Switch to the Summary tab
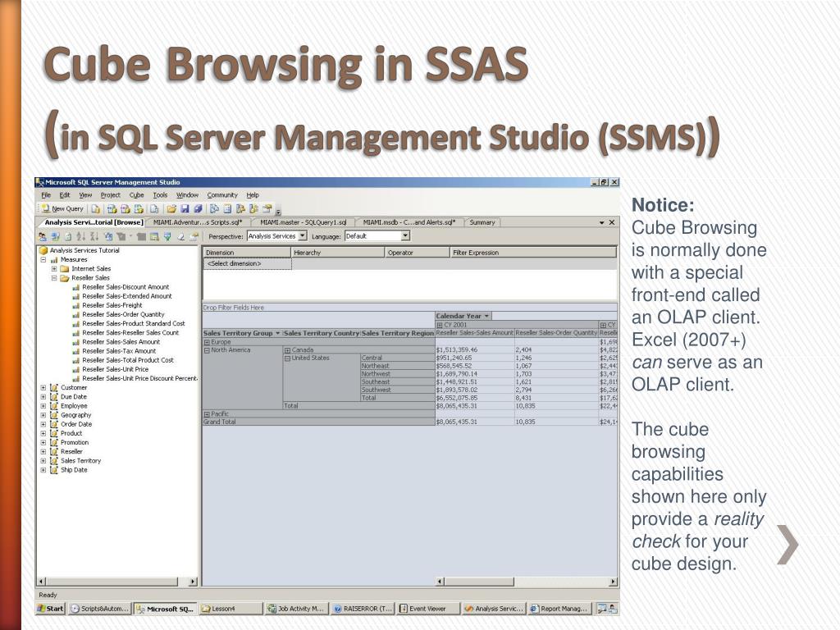The image size is (840, 630). pos(482,222)
